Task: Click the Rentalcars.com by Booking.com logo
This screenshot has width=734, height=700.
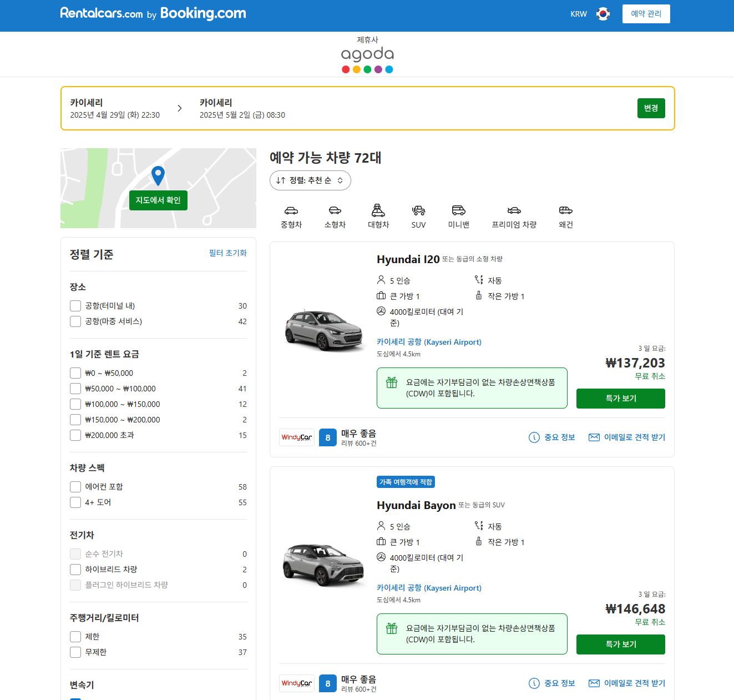Action: [153, 13]
